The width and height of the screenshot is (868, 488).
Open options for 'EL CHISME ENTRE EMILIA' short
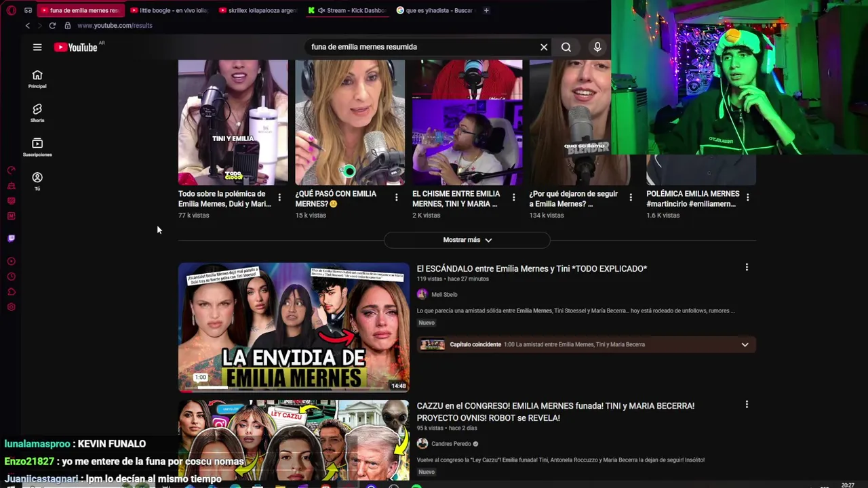[513, 197]
